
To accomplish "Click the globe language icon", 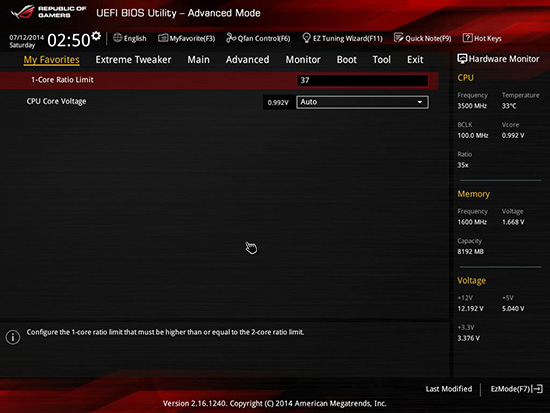I will click(x=118, y=38).
